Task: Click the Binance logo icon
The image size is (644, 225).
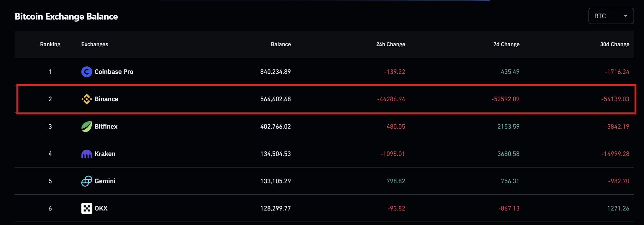Action: pos(87,99)
